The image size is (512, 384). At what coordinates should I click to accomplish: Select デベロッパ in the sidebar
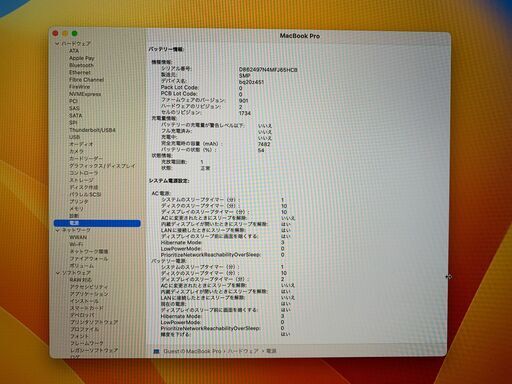[82, 315]
